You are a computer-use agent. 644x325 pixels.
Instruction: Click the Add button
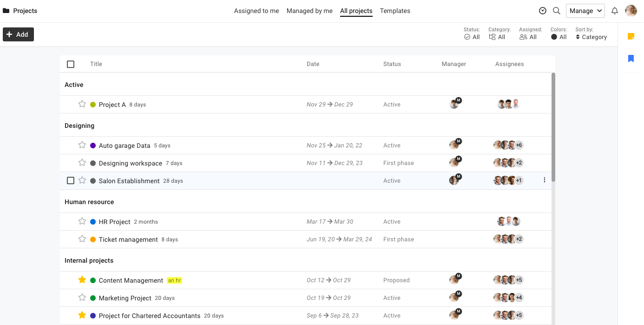[x=18, y=34]
